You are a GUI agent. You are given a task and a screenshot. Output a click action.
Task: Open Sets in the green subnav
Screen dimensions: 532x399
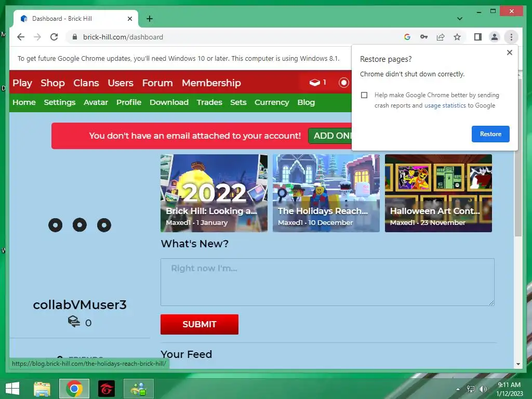(238, 102)
